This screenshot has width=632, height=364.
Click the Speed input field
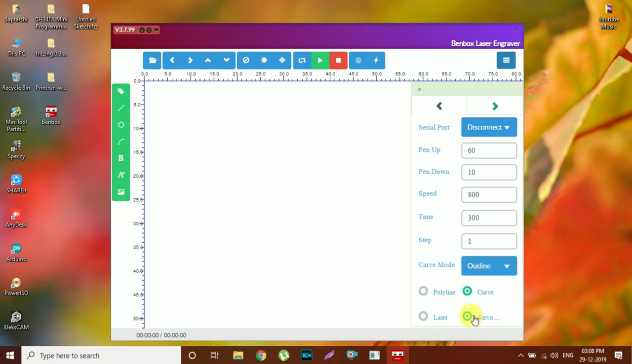tap(489, 194)
